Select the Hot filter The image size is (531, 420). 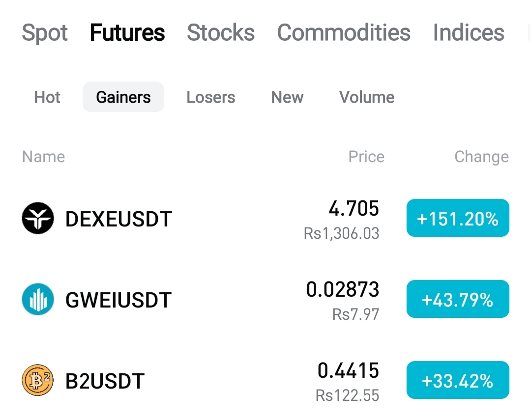pos(47,97)
